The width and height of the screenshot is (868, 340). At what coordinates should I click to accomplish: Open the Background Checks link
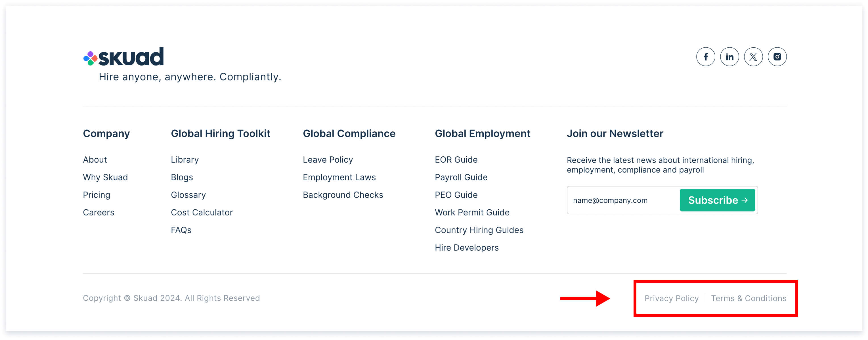[343, 195]
